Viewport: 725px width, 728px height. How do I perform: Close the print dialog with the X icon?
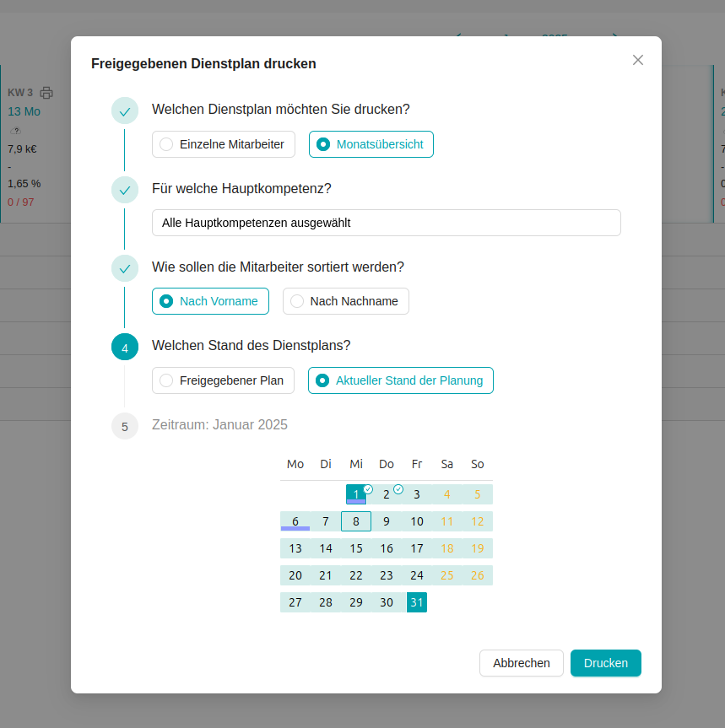638,60
